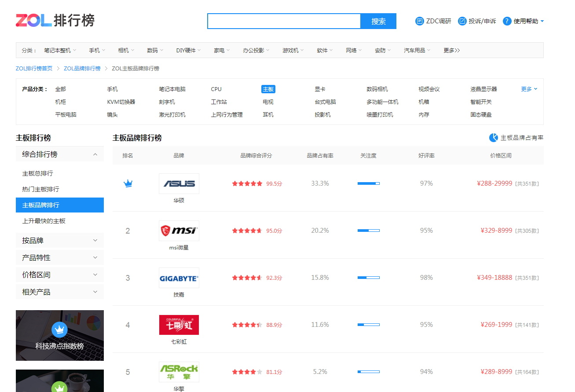This screenshot has height=392, width=575.
Task: Click the 使用帮助 question mark icon
Action: tap(507, 21)
